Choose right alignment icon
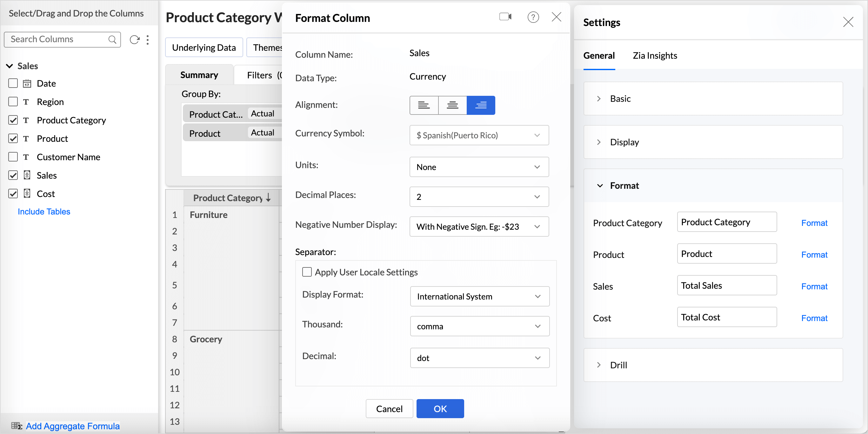 (480, 105)
